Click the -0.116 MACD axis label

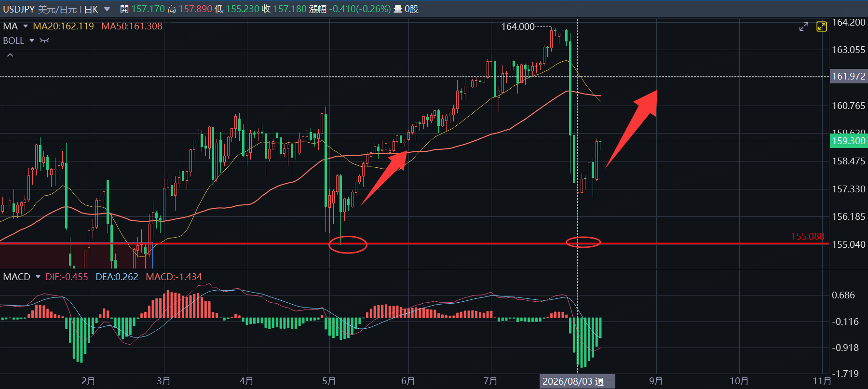click(845, 322)
